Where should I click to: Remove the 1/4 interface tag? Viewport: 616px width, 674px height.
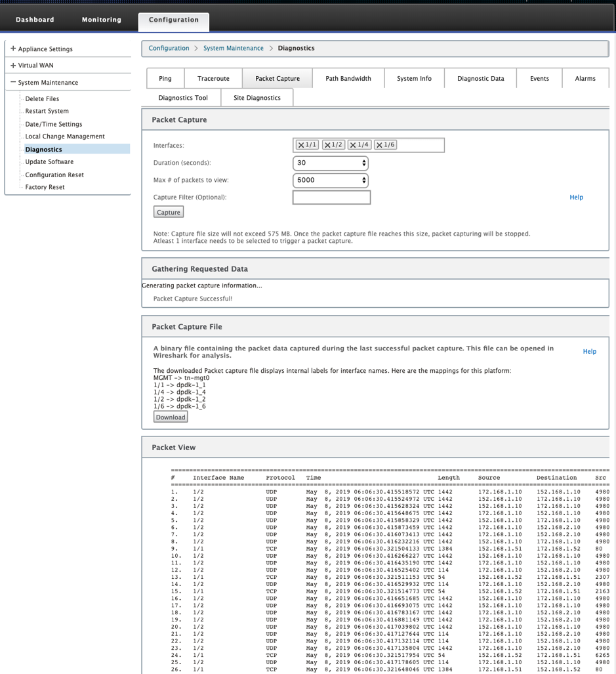coord(353,145)
